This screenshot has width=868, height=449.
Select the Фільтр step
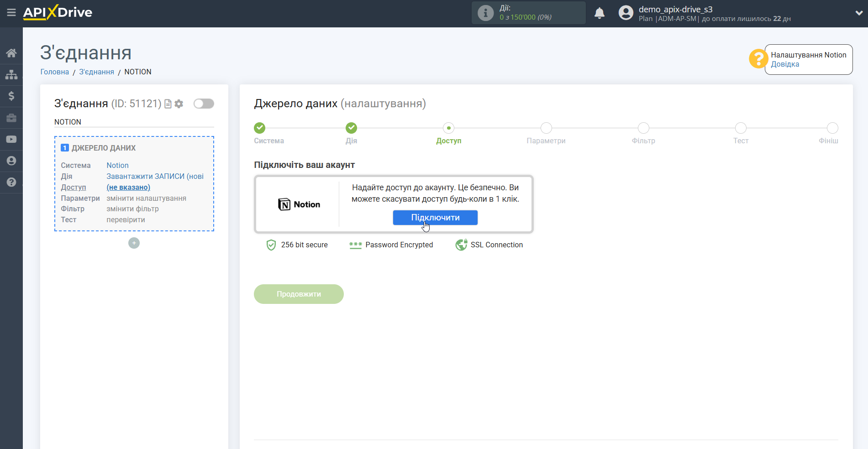pos(643,128)
